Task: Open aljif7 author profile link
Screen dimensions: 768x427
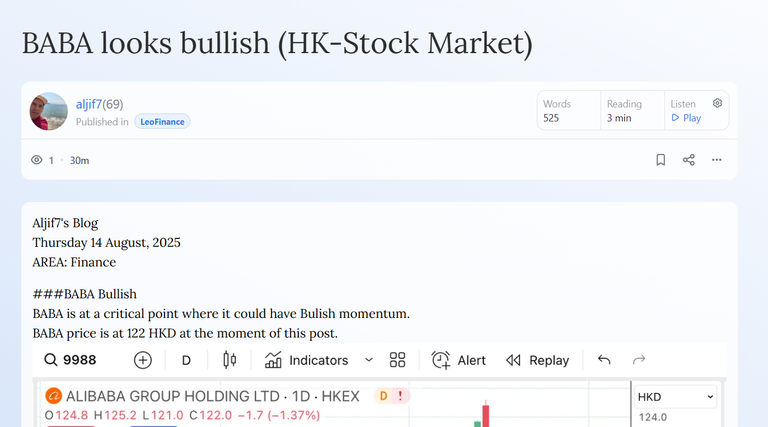Action: point(89,104)
